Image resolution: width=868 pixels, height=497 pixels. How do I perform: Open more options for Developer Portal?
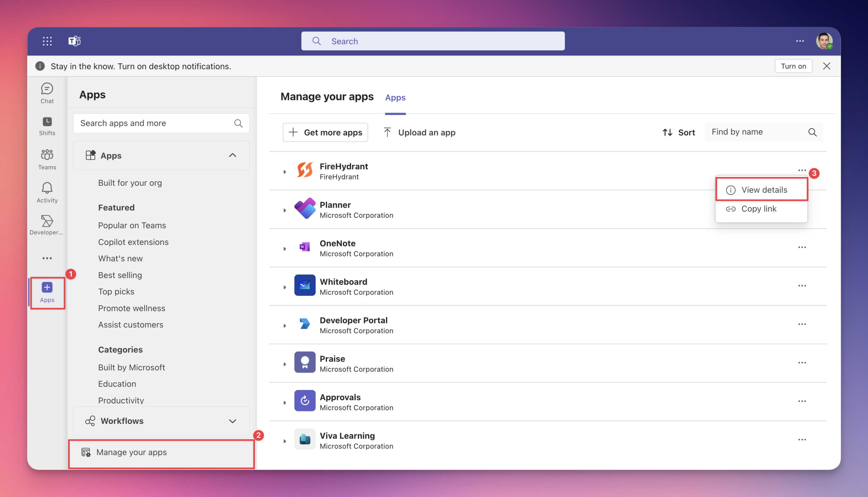click(x=802, y=324)
